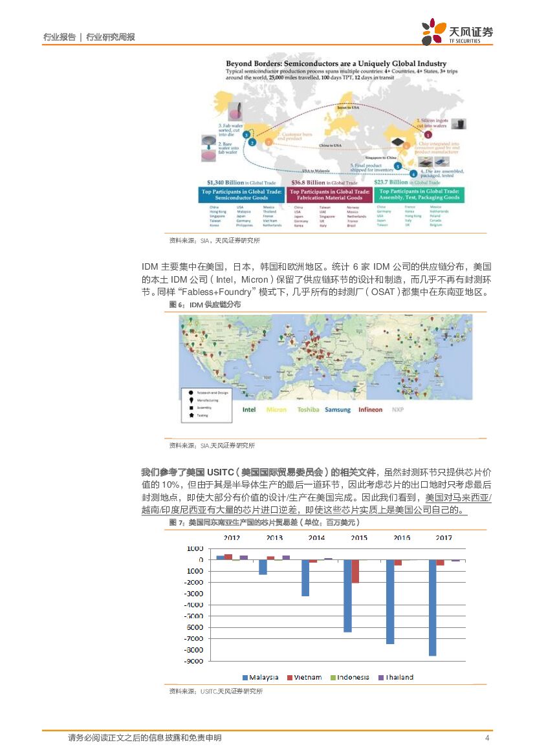Click the Malaysia blue legend swatch

(245, 678)
